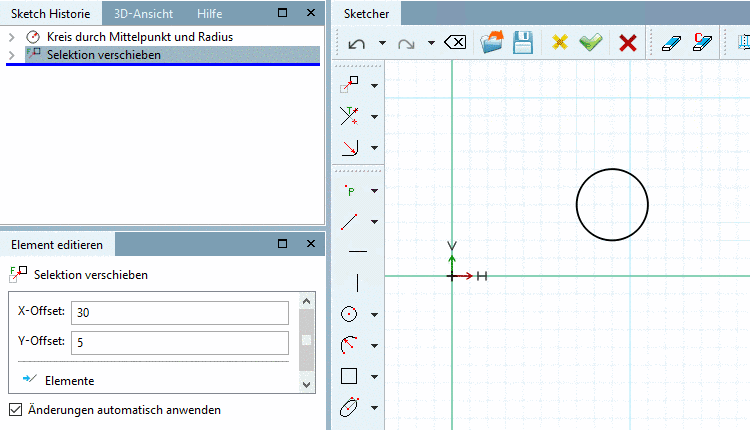Select the fillet corner tool icon

350,147
